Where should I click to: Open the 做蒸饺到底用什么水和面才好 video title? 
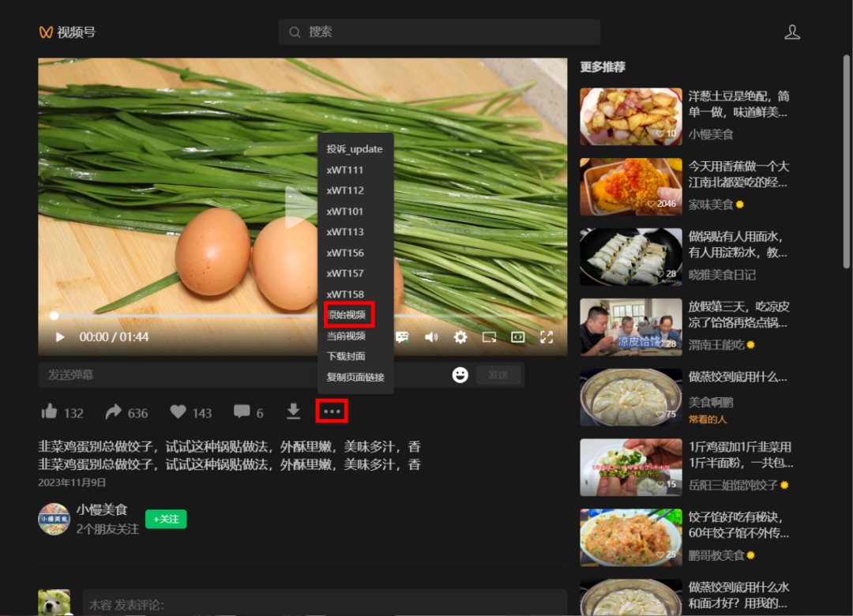[x=738, y=595]
